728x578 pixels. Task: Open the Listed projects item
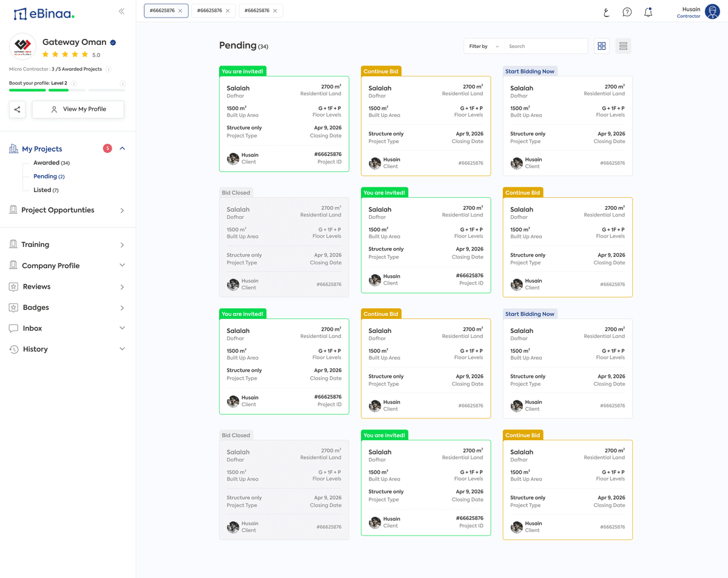[x=46, y=190]
